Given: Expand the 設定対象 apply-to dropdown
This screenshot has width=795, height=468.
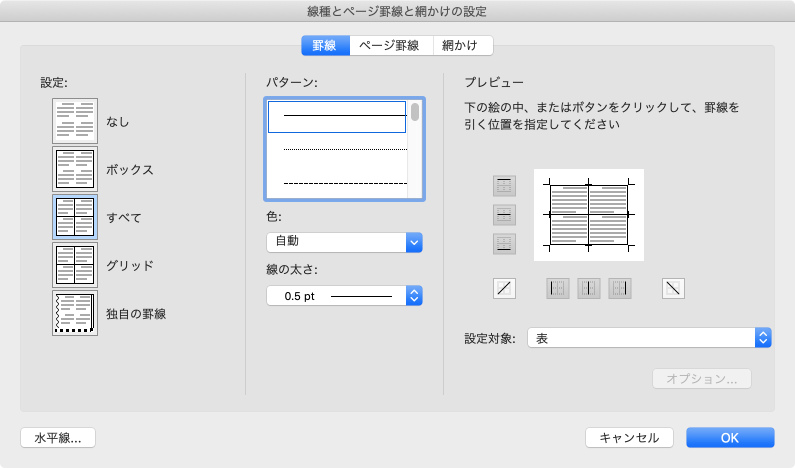Looking at the screenshot, I should pyautogui.click(x=648, y=339).
